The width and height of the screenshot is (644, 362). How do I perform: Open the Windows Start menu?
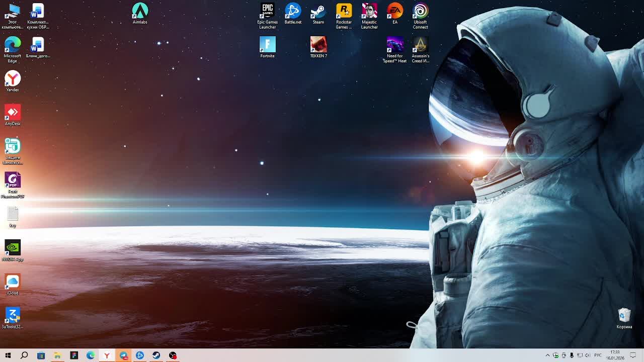8,355
